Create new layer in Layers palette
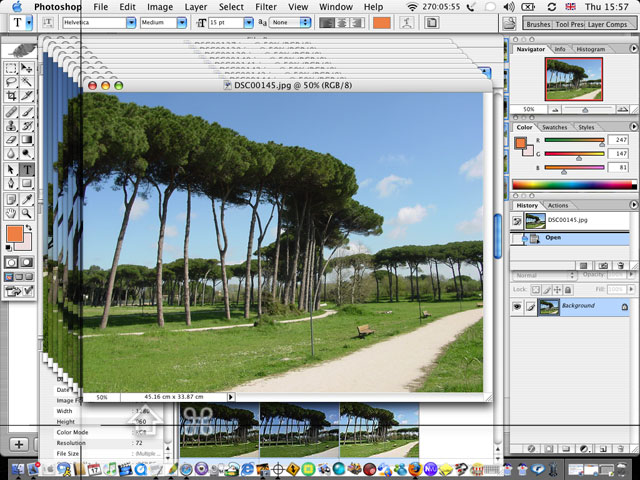The height and width of the screenshot is (480, 640). pyautogui.click(x=603, y=449)
